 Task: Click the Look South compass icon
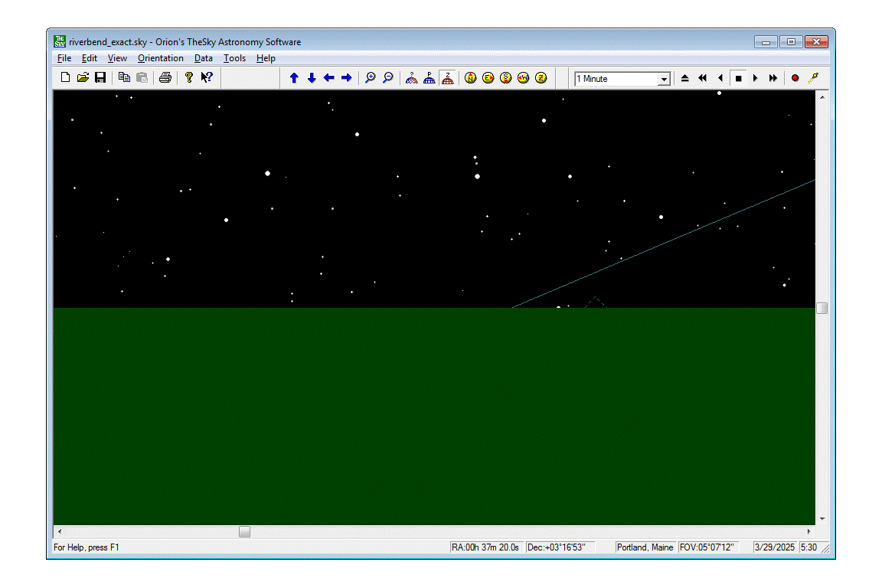(506, 78)
